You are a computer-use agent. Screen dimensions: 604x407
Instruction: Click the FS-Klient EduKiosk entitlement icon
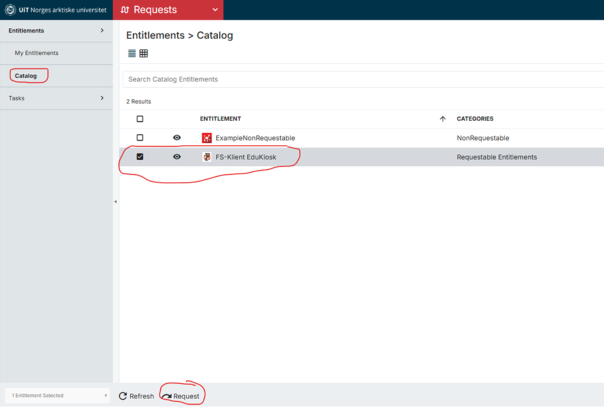[x=207, y=157]
